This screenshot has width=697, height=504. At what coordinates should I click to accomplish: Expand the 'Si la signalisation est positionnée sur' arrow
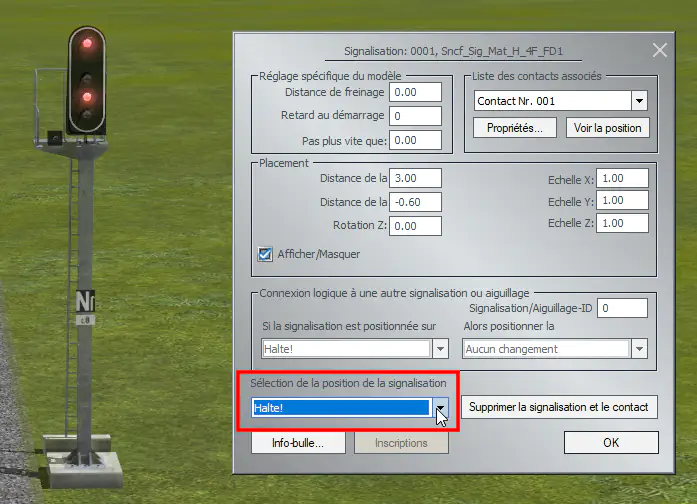440,349
